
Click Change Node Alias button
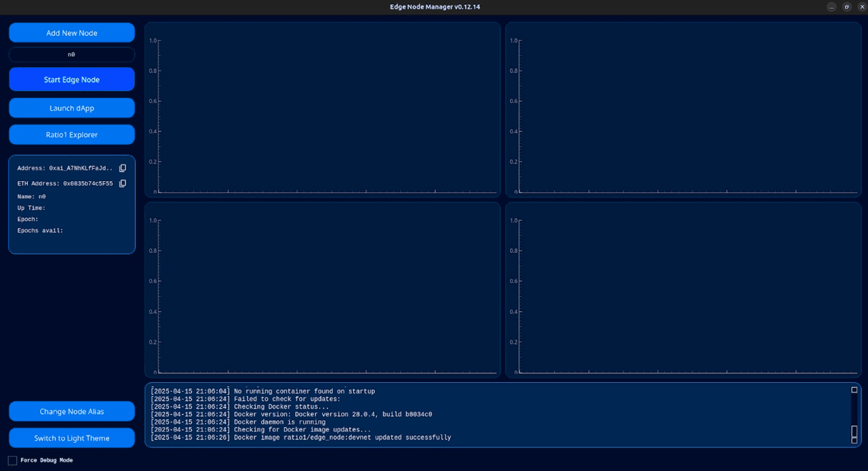point(72,412)
